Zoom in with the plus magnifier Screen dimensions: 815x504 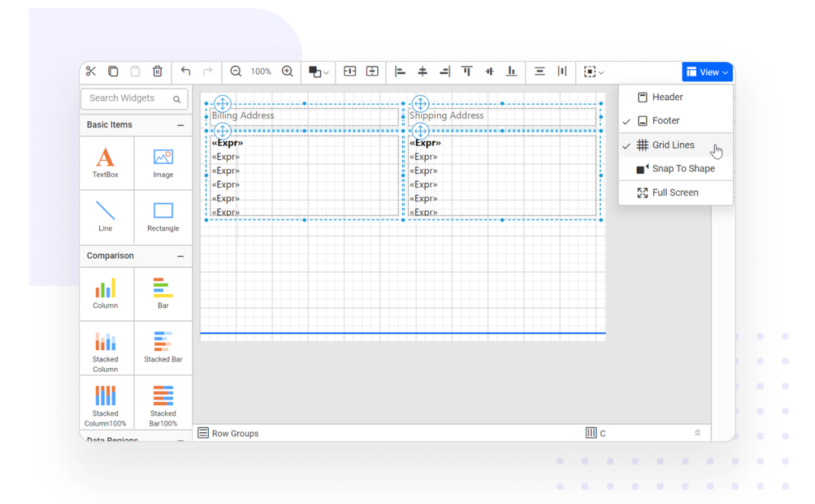click(x=287, y=71)
